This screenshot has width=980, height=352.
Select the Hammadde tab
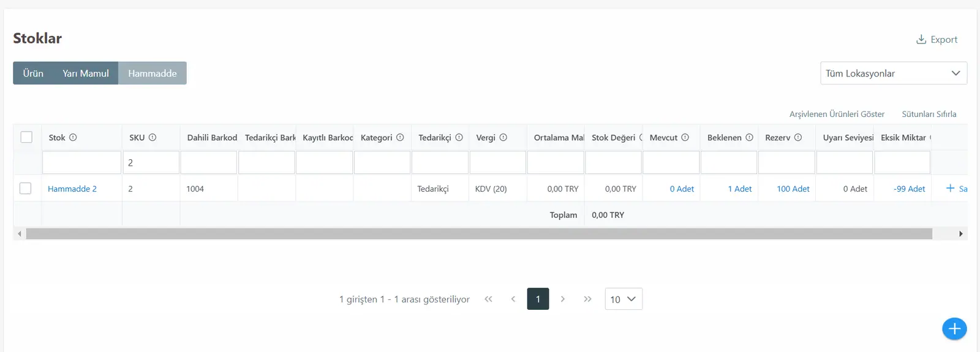pos(153,73)
